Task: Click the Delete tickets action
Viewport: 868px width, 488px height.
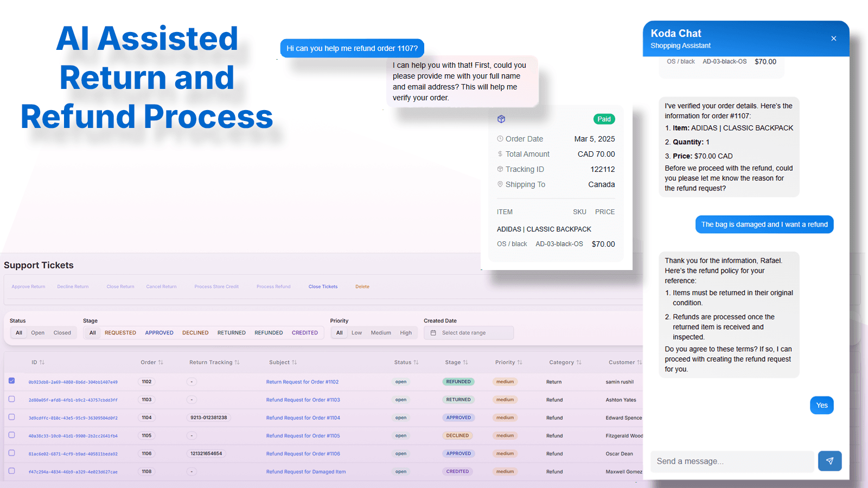Action: click(x=362, y=287)
